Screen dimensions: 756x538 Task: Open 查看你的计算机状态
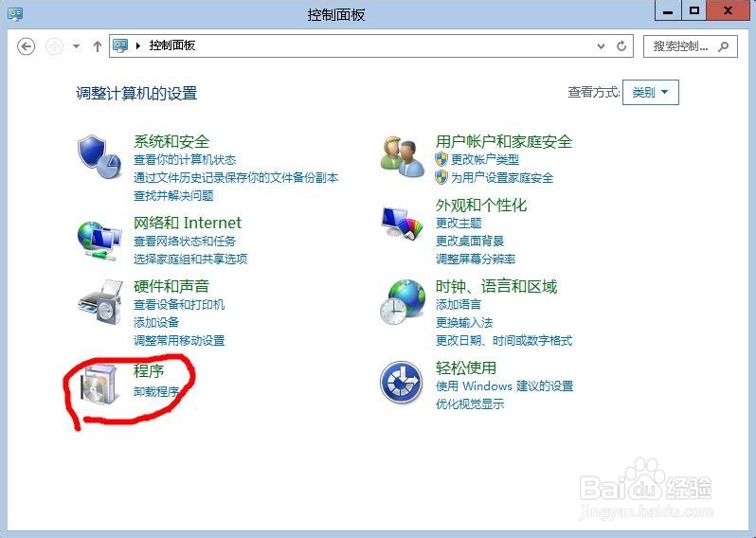point(185,159)
